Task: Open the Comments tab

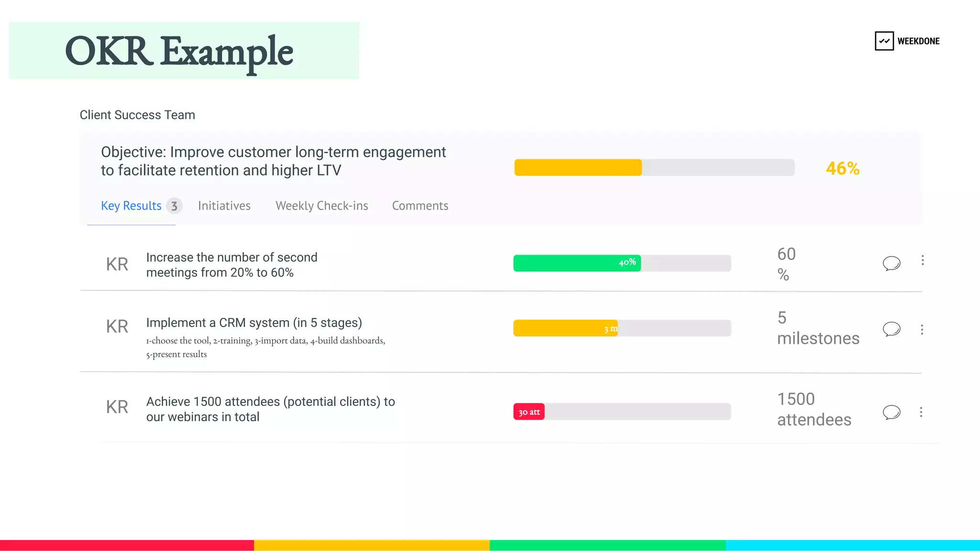Action: point(420,206)
